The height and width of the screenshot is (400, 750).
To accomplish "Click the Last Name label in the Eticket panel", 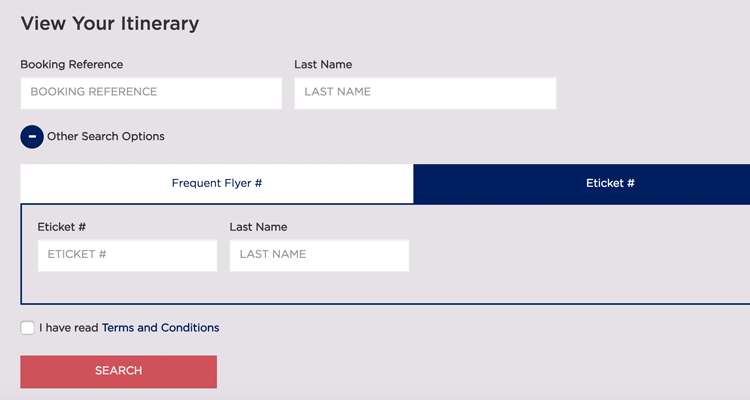I will click(x=258, y=227).
